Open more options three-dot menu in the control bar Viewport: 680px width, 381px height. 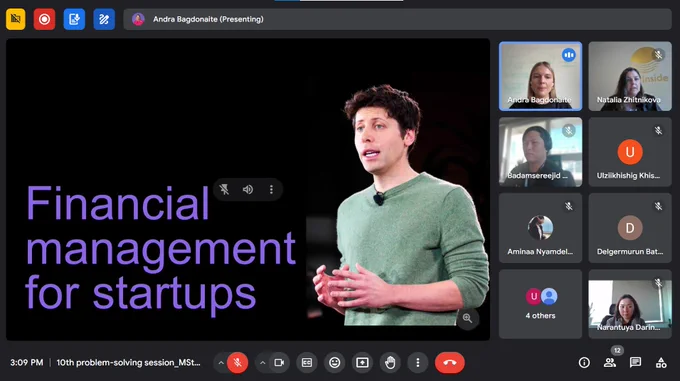click(x=418, y=362)
